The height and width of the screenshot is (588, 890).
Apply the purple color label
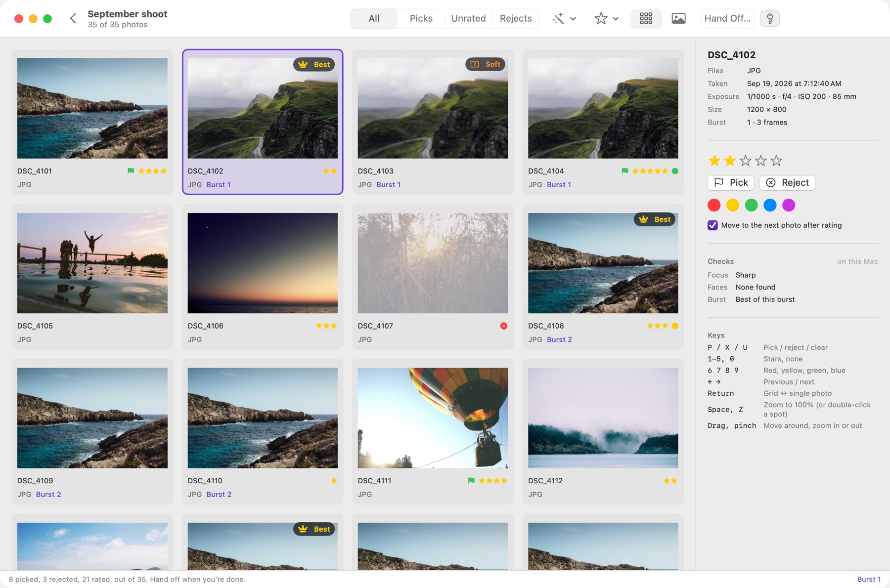click(789, 205)
